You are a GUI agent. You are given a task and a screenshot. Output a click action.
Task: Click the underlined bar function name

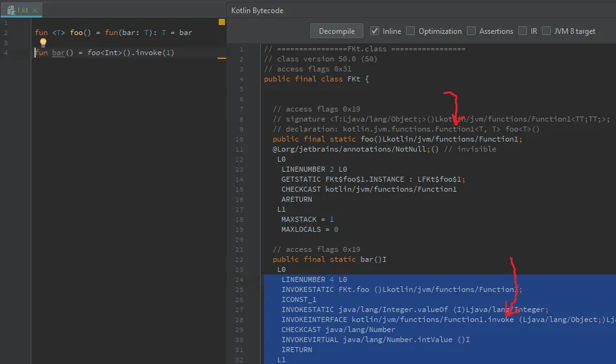point(58,53)
